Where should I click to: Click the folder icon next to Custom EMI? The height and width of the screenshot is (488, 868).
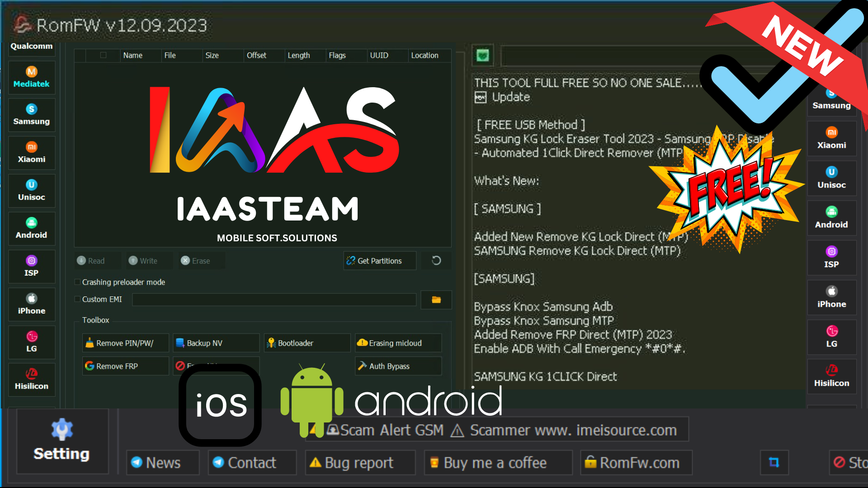pos(436,299)
